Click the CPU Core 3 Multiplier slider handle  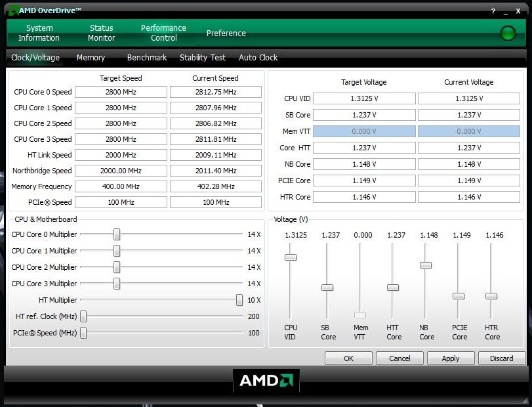117,284
